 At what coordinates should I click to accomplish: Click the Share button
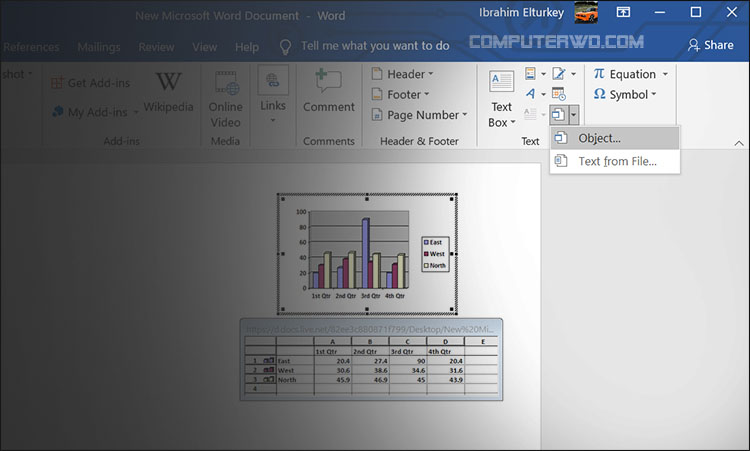point(711,45)
